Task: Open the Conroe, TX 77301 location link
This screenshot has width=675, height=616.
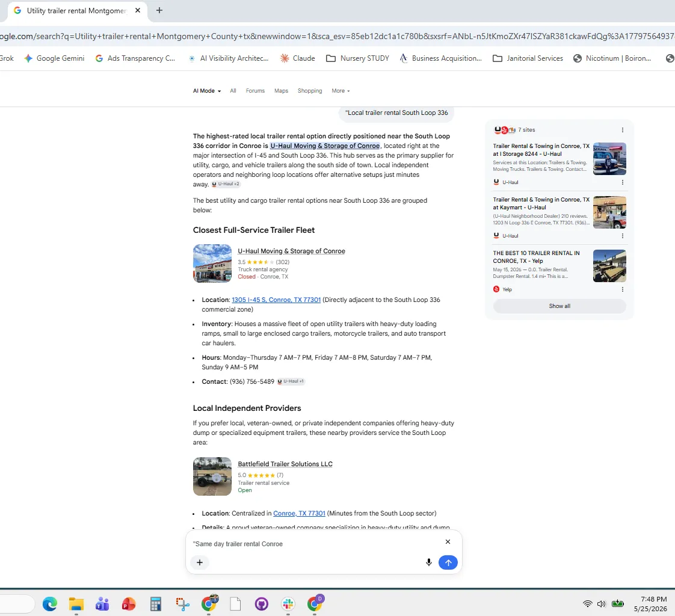Action: coord(299,513)
